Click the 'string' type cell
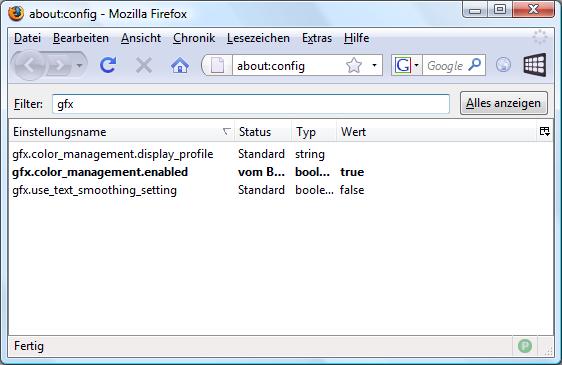 point(310,154)
